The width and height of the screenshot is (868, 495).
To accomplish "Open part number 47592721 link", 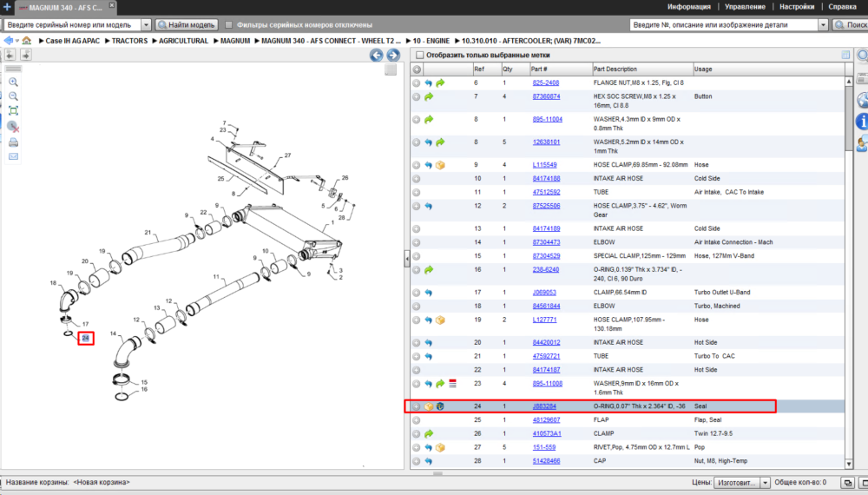I will pyautogui.click(x=546, y=357).
